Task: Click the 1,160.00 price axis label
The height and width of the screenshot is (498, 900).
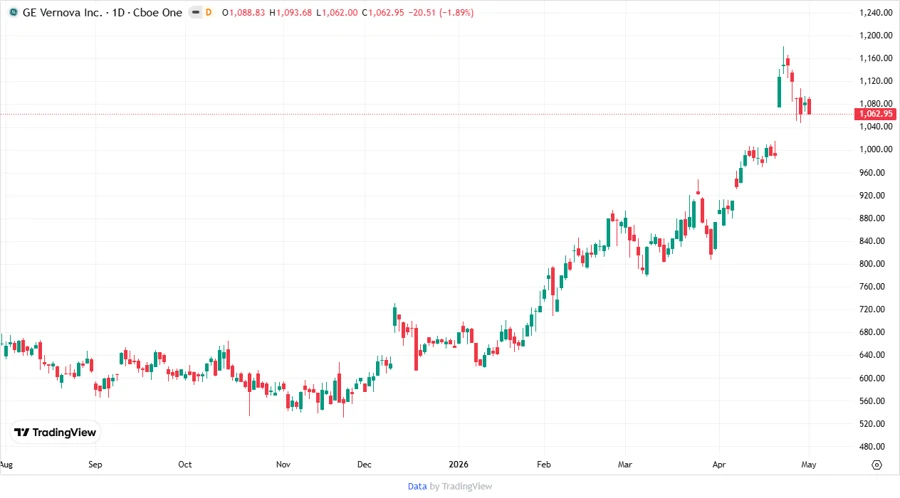Action: click(876, 58)
